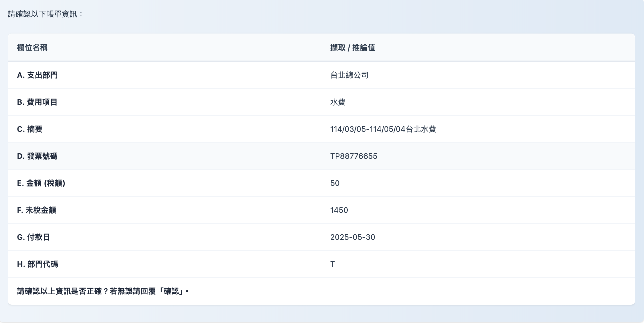The width and height of the screenshot is (644, 323).
Task: Select the B. 費用項目 row label
Action: coord(37,102)
